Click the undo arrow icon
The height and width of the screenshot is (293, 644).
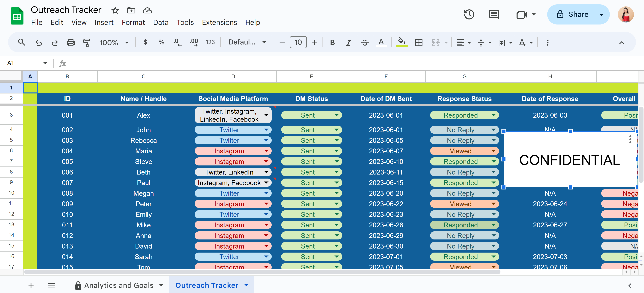pos(39,42)
